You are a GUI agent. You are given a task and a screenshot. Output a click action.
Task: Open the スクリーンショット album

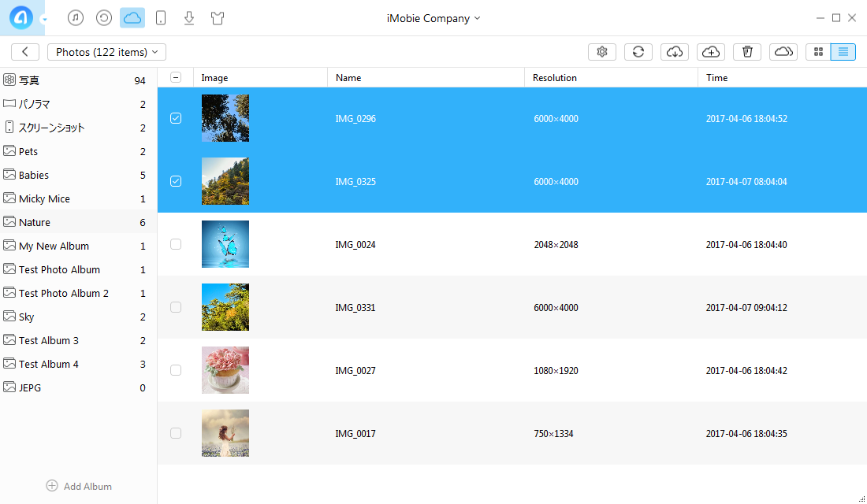(79, 128)
